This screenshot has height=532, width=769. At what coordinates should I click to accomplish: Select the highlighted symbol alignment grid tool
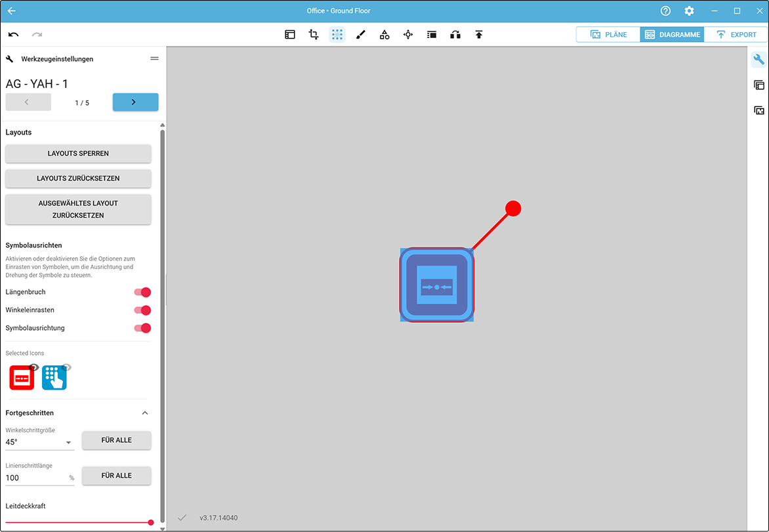[x=337, y=35]
